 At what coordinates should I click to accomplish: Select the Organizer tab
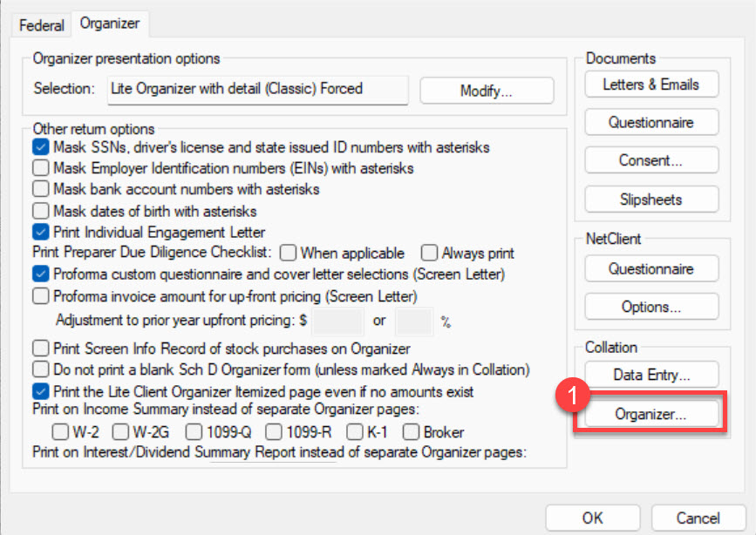(109, 24)
